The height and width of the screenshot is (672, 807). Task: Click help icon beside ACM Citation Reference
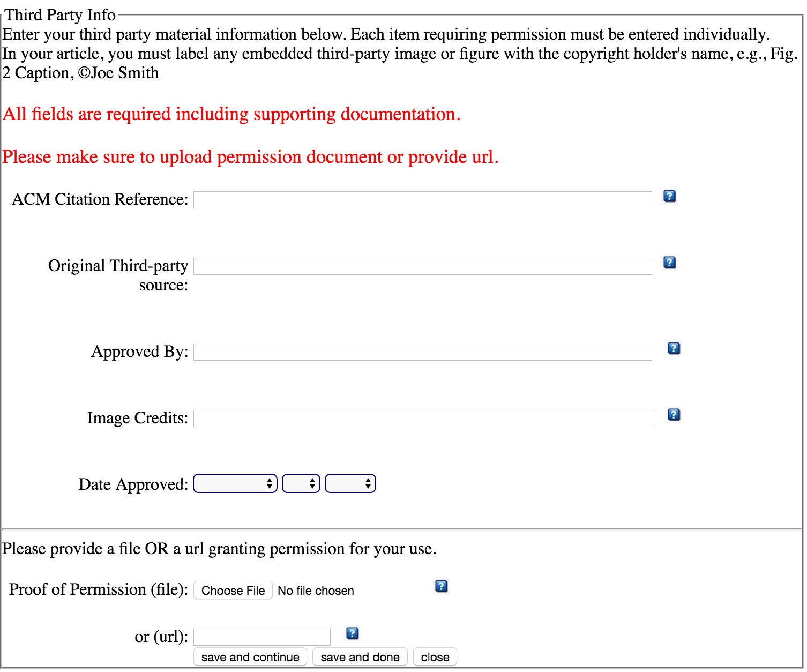(x=669, y=197)
